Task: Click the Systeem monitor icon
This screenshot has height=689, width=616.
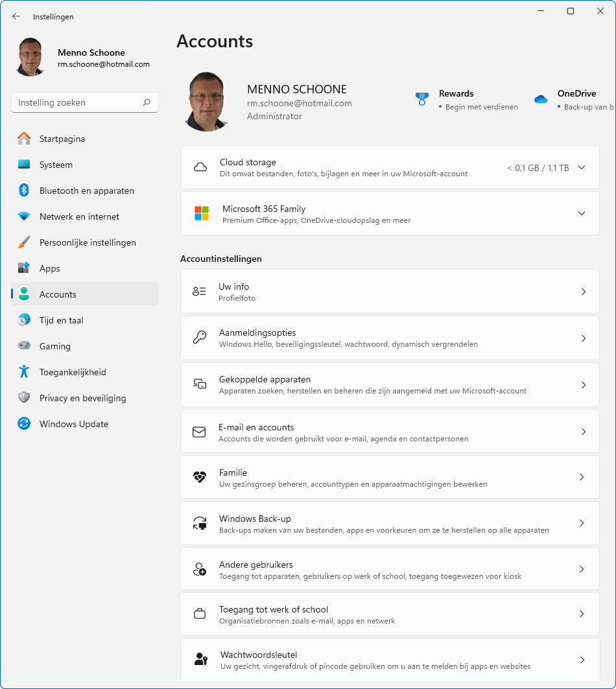Action: coord(24,165)
